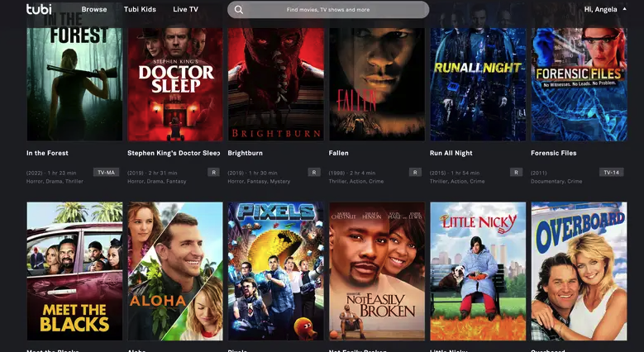
Task: Click the In the Forest title link
Action: pos(47,153)
